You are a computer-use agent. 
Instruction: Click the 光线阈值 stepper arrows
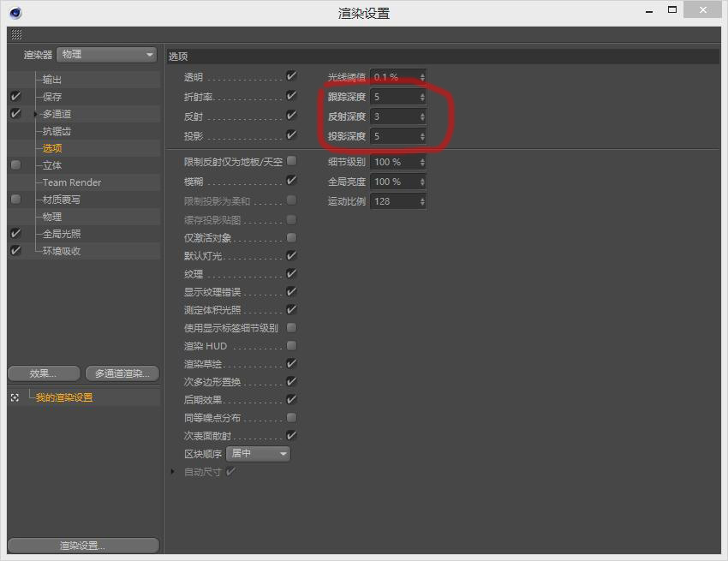(x=422, y=77)
